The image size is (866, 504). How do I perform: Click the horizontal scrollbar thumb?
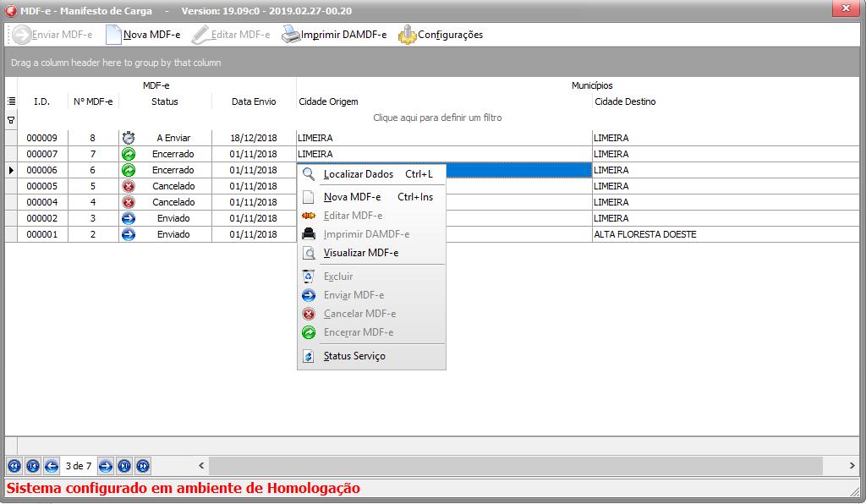point(516,466)
